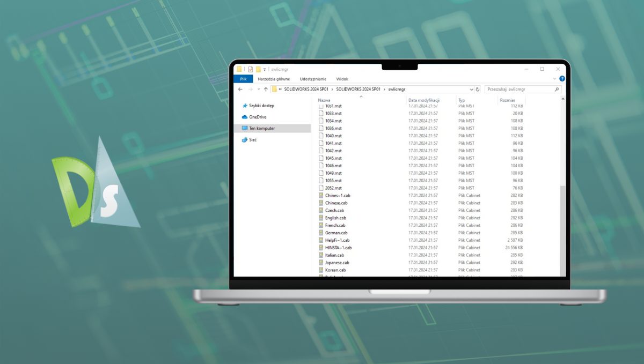Click the 2052.mst file icon

point(321,188)
